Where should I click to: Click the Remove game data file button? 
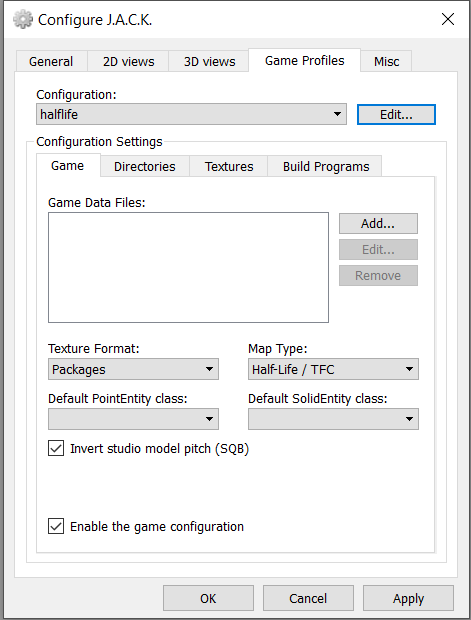tap(378, 275)
